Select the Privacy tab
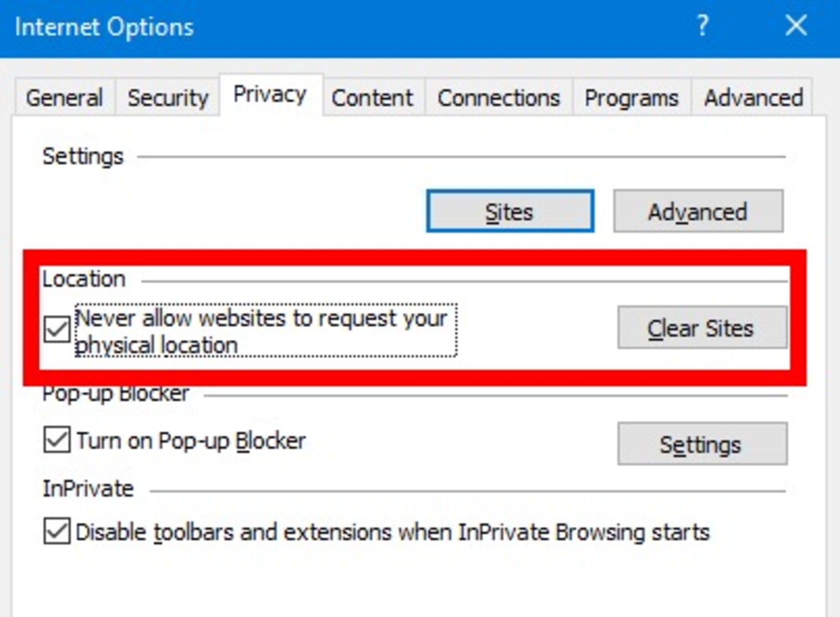The width and height of the screenshot is (840, 617). pyautogui.click(x=270, y=94)
